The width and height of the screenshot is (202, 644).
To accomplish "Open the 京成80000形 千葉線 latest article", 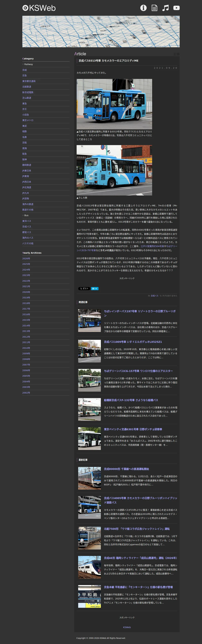I will coord(126,469).
